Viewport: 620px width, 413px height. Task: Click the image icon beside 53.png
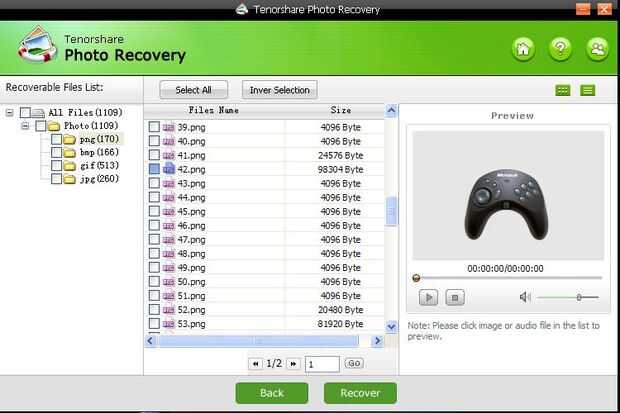169,324
